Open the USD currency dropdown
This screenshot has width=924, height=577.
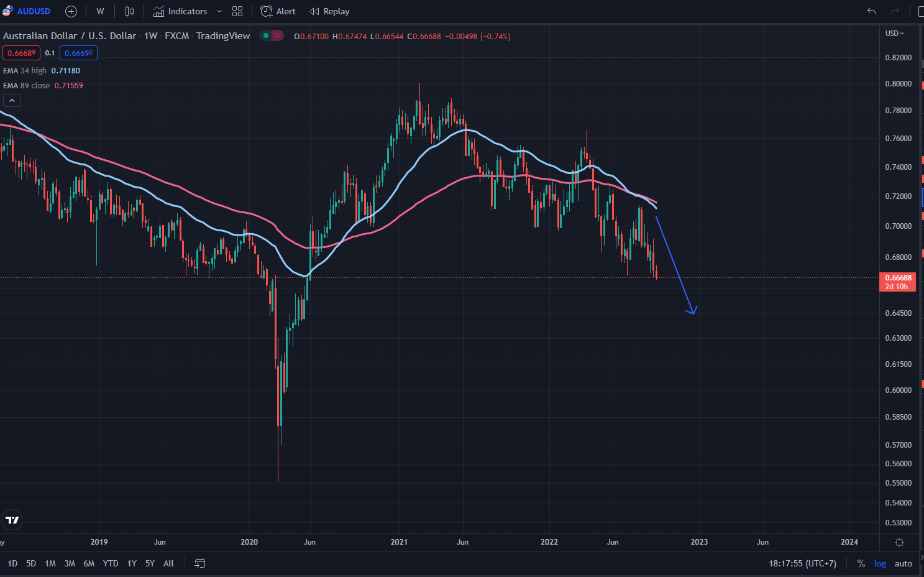pos(895,34)
